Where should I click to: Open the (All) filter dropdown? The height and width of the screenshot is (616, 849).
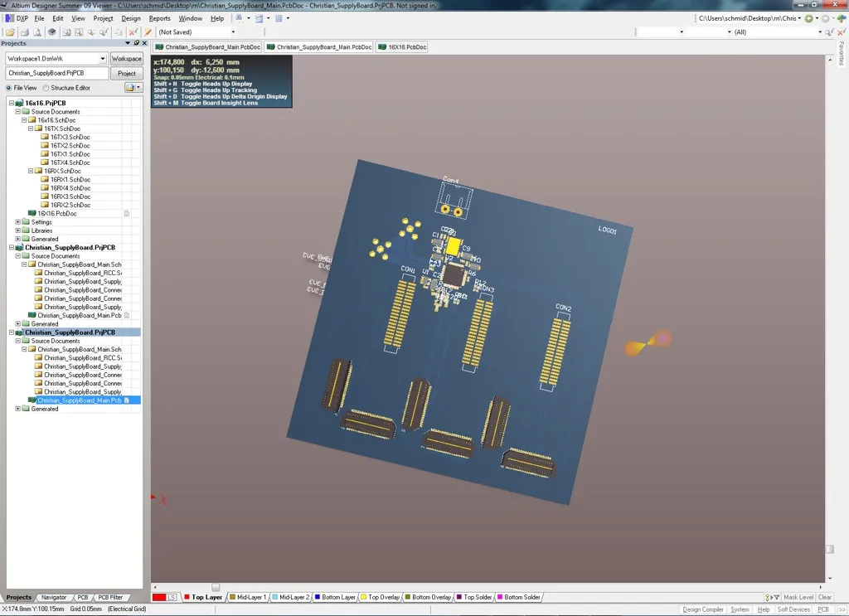tap(820, 32)
